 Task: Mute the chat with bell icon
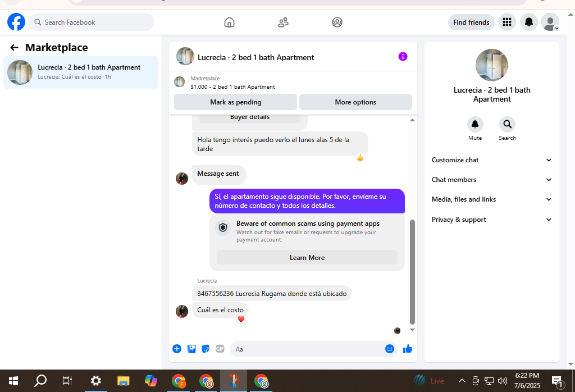coord(475,124)
